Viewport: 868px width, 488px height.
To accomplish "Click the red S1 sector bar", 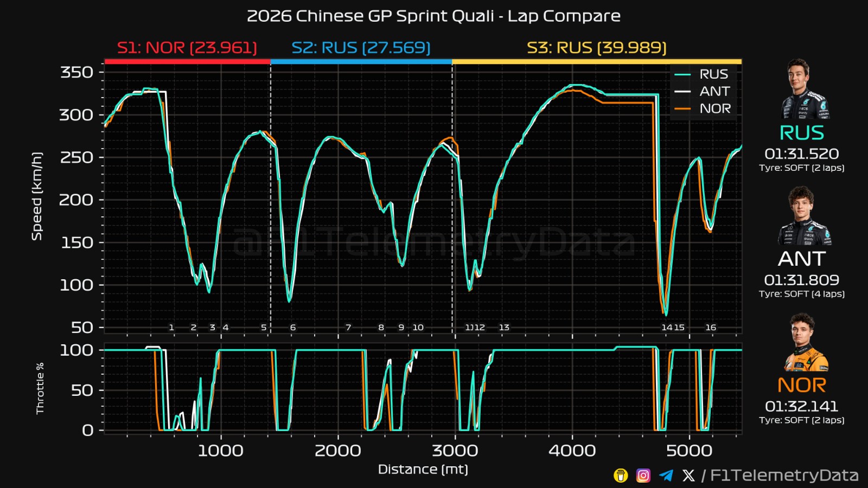I will (187, 62).
